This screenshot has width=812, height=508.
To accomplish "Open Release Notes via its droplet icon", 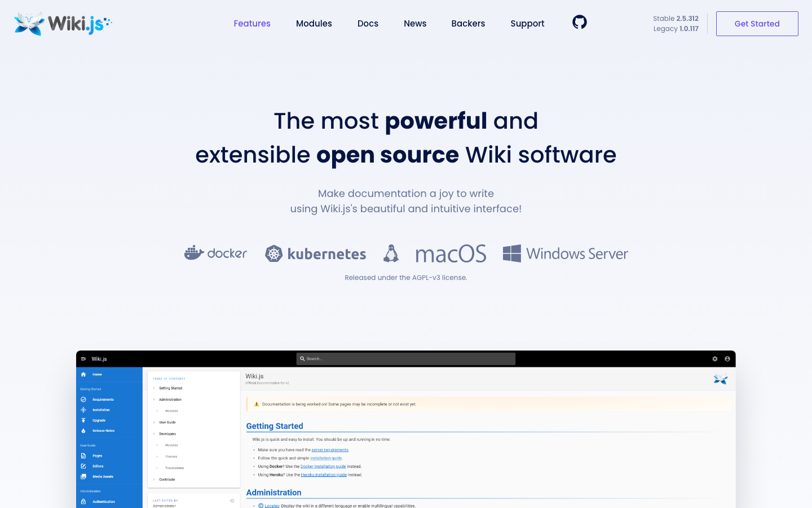I will coord(83,431).
